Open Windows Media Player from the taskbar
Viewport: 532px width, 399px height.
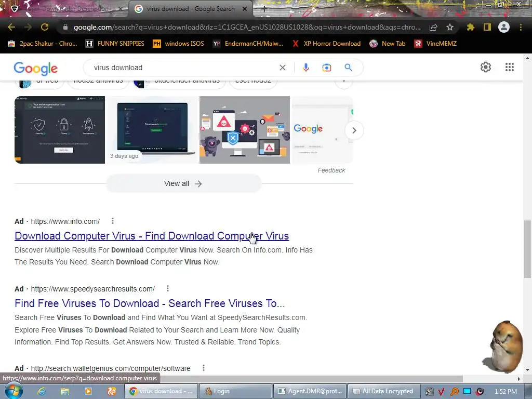tap(88, 391)
